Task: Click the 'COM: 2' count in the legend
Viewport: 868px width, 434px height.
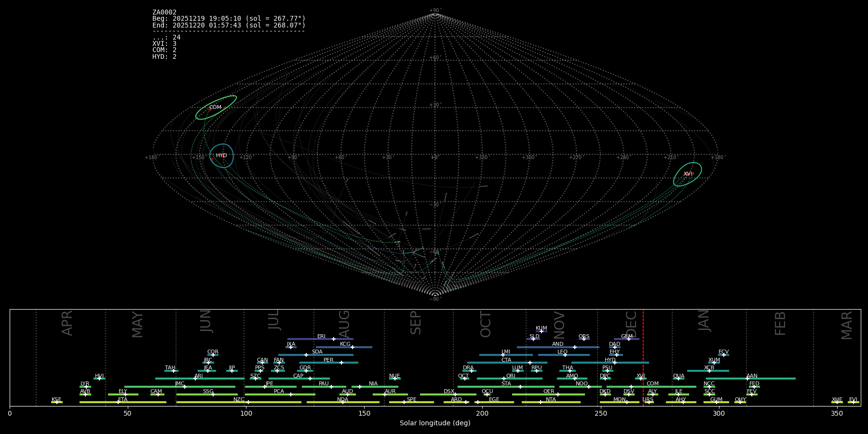Action: coord(164,50)
